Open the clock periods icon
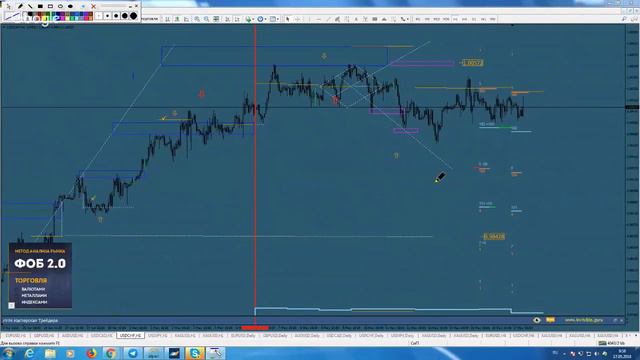Image resolution: width=640 pixels, height=360 pixels. 260,19
